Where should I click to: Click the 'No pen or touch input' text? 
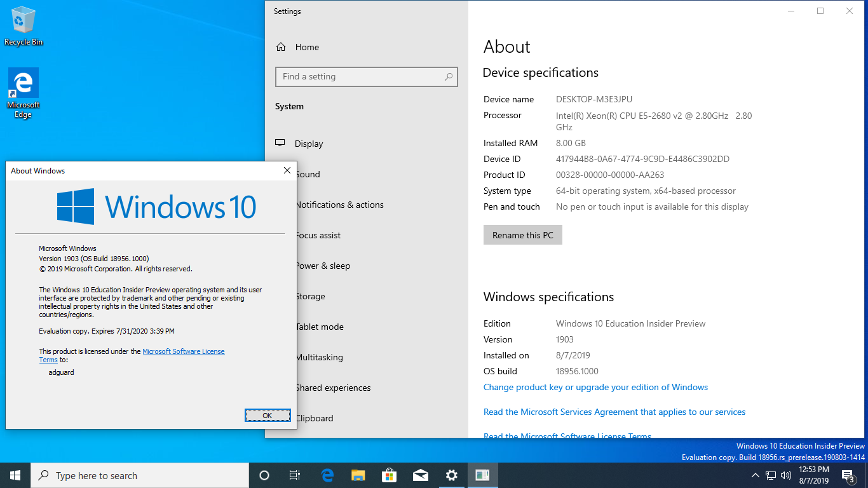click(x=652, y=207)
